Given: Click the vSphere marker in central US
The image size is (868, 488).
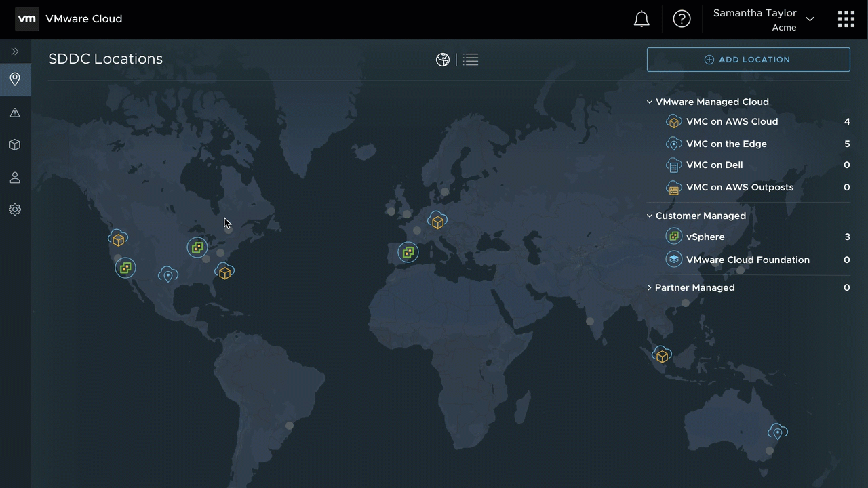Looking at the screenshot, I should coord(197,247).
